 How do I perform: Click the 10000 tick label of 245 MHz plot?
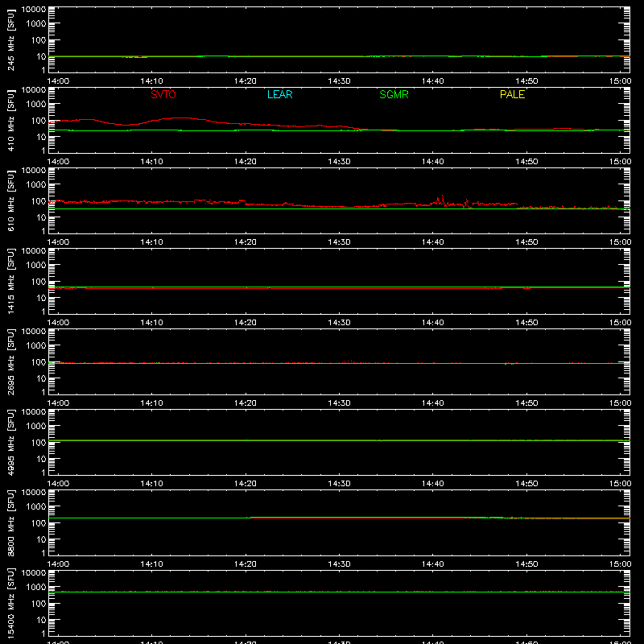pyautogui.click(x=34, y=10)
